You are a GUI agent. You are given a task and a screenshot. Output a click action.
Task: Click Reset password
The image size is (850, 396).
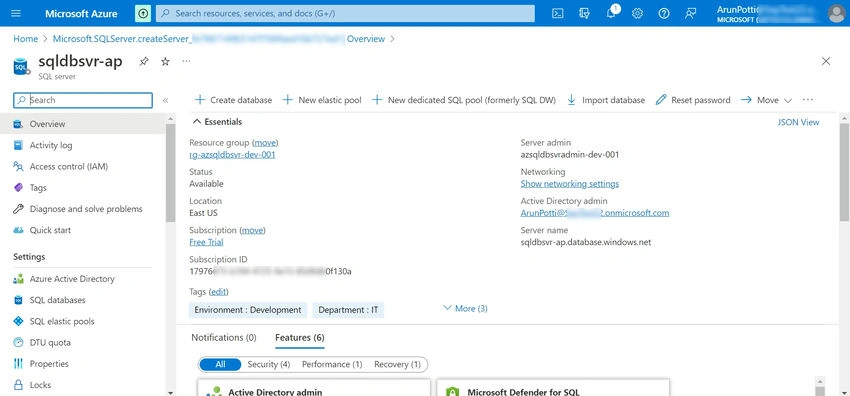point(693,100)
